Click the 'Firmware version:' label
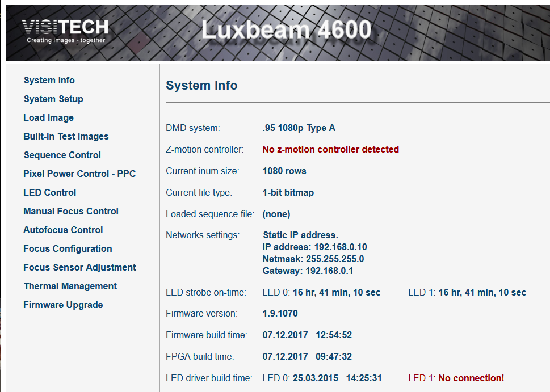The height and width of the screenshot is (392, 550). tap(201, 314)
